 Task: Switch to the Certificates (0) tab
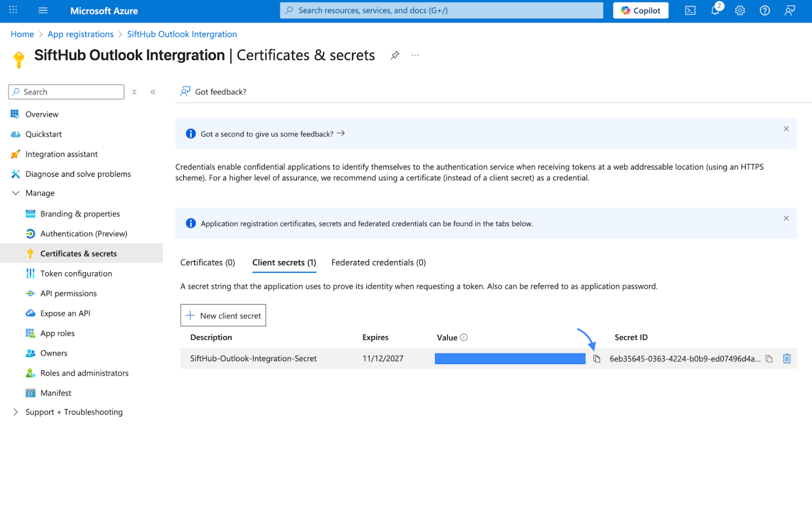pos(208,263)
